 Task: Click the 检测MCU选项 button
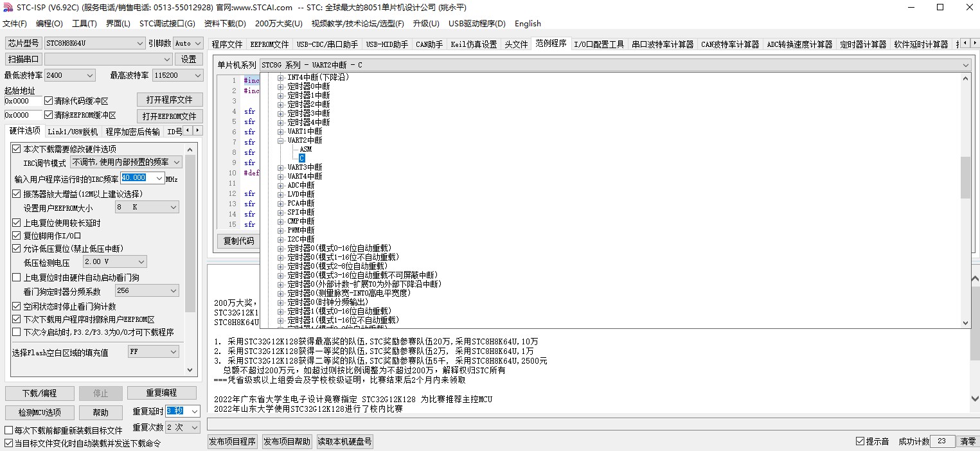[40, 412]
